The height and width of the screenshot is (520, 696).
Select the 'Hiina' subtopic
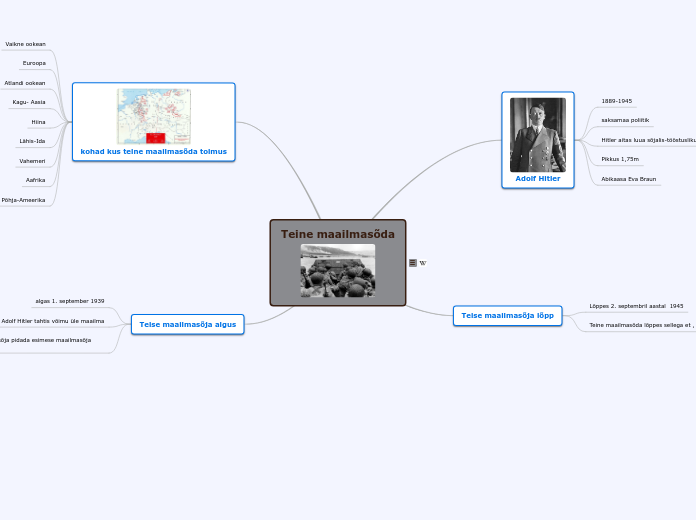point(38,122)
